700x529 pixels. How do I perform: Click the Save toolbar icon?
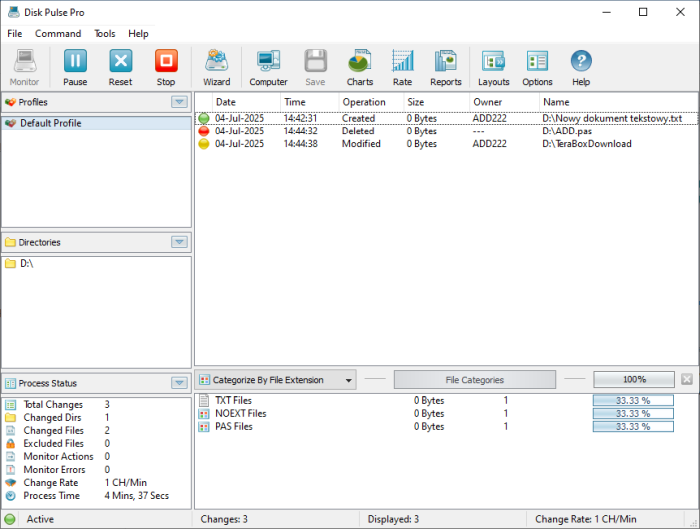coord(316,61)
